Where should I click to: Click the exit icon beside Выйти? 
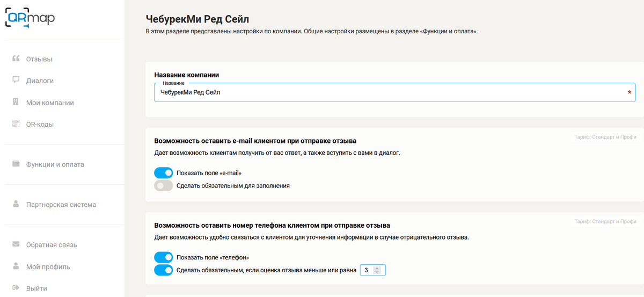point(16,288)
